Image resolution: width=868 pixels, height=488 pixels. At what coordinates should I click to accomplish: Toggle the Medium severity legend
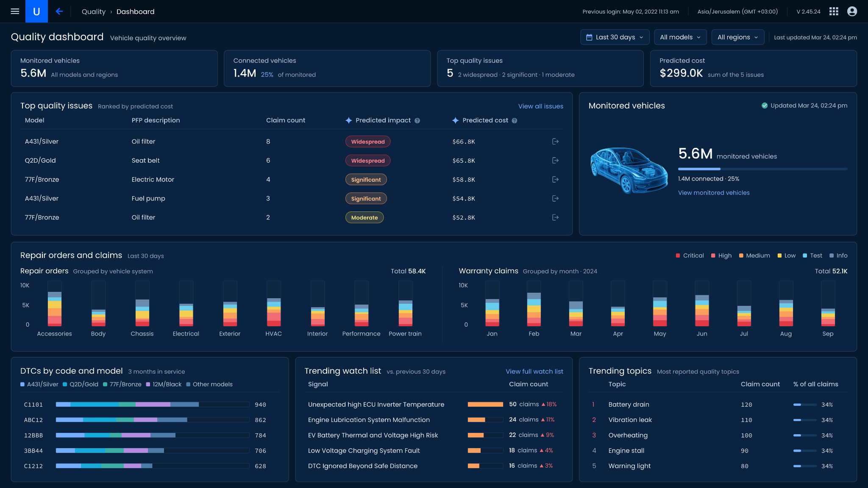click(x=754, y=255)
